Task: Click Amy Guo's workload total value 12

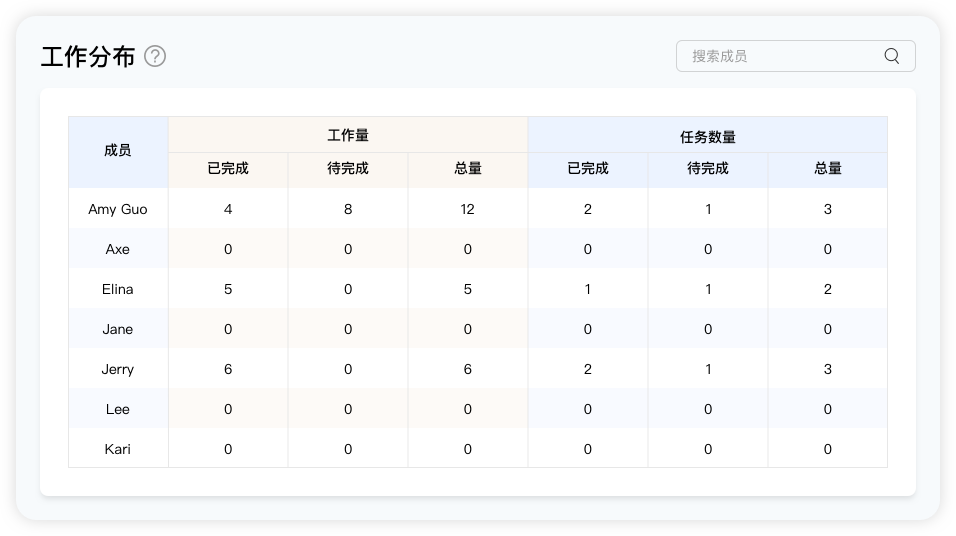Action: [467, 209]
